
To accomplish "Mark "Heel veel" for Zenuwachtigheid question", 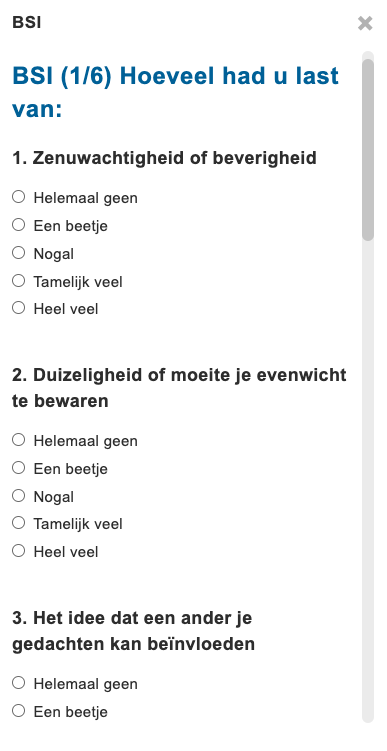I will coord(19,308).
